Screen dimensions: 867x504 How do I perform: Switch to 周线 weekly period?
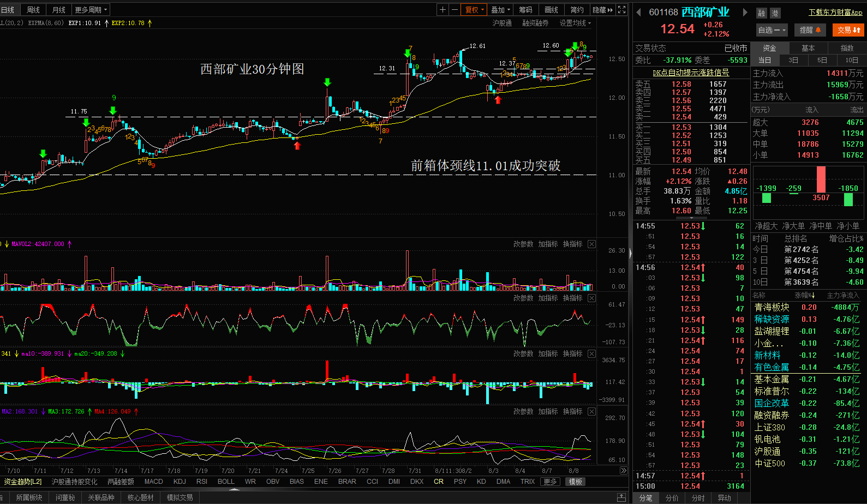pyautogui.click(x=33, y=10)
